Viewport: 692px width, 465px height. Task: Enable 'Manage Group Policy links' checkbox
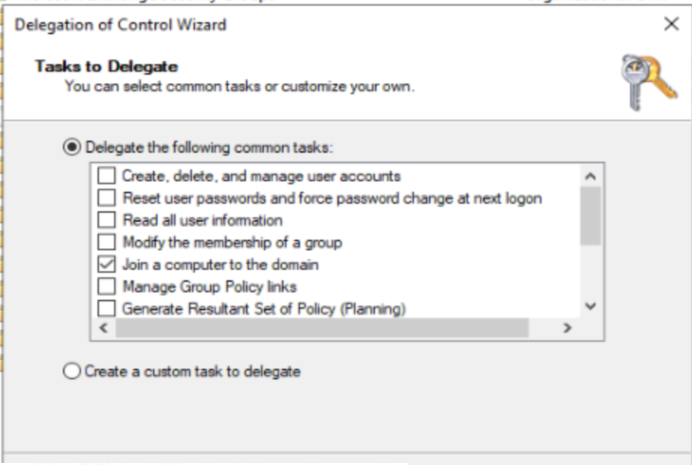tap(106, 286)
